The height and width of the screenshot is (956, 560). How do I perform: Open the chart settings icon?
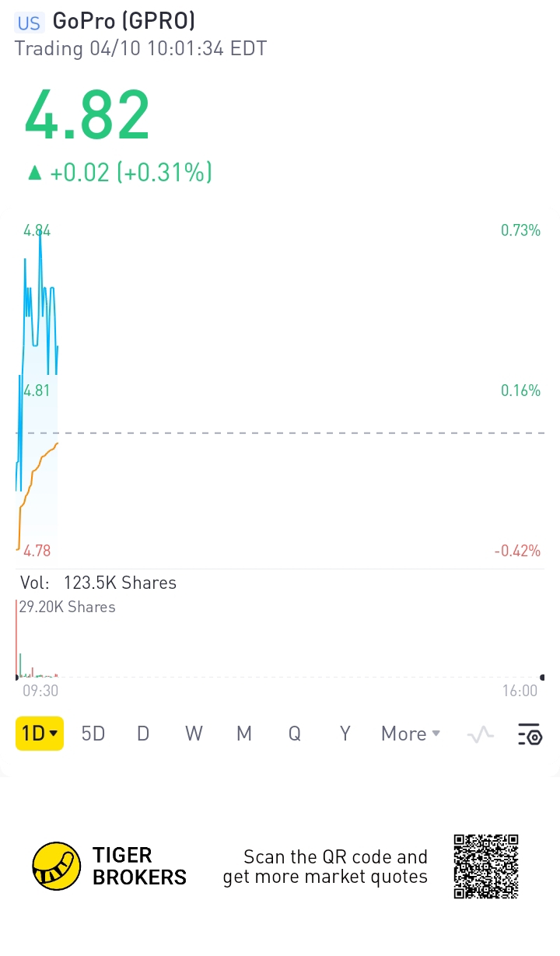530,734
